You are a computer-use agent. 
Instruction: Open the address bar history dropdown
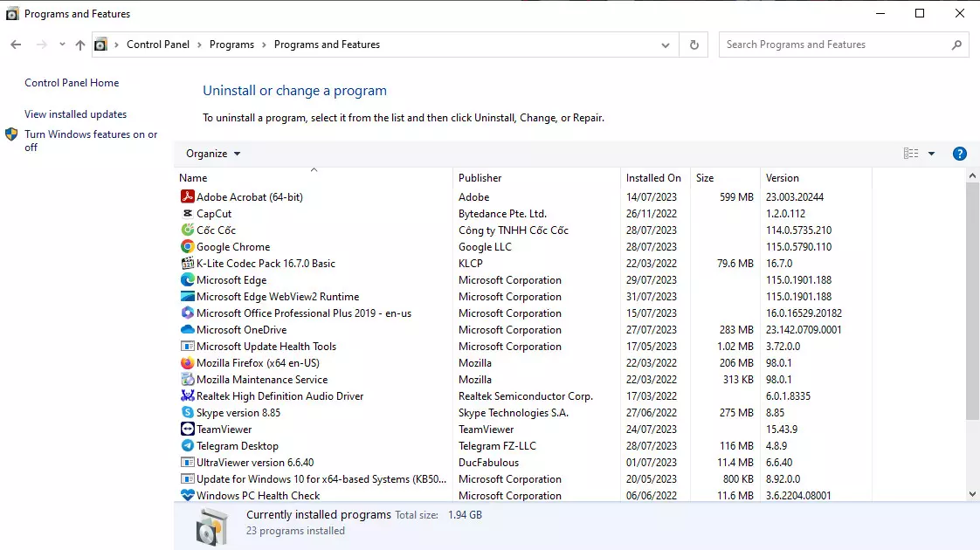click(x=665, y=45)
